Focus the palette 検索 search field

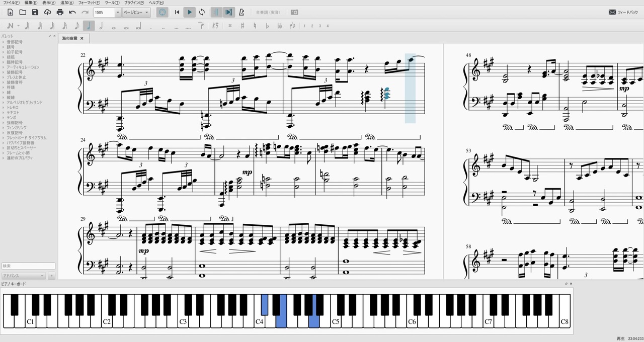tap(28, 266)
